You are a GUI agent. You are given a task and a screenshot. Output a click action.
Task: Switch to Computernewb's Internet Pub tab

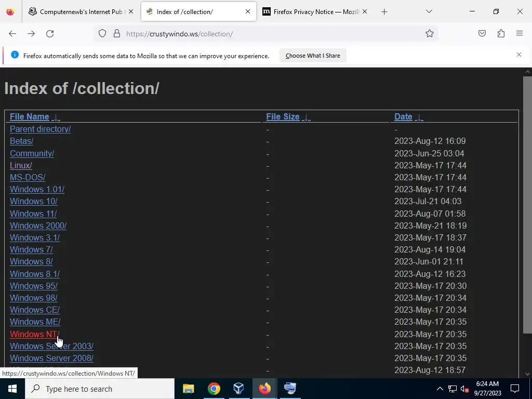click(x=82, y=12)
